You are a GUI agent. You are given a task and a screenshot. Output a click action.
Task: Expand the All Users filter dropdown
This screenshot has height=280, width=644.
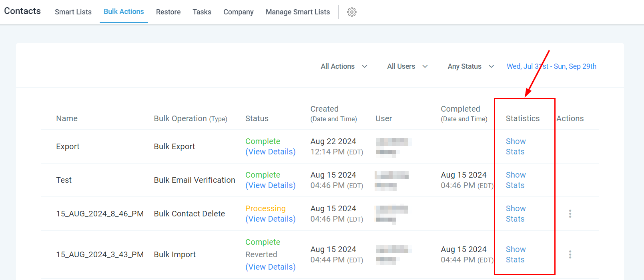click(407, 66)
